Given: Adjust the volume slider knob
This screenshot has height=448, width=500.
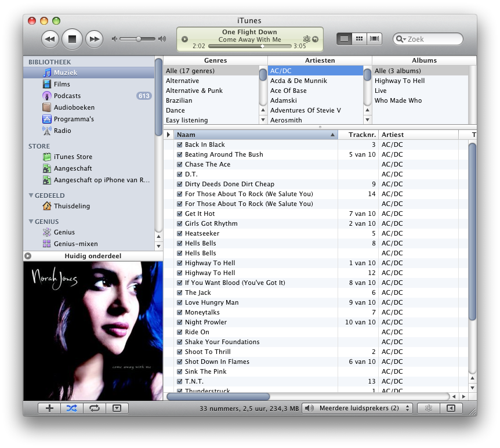Looking at the screenshot, I should pos(139,39).
